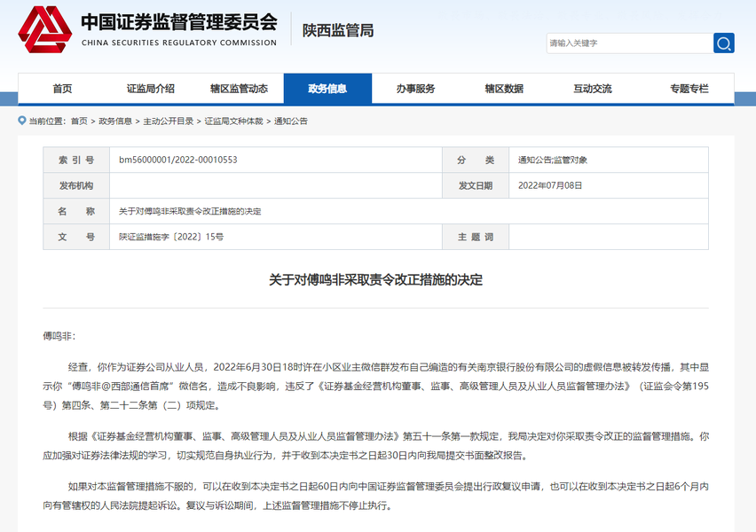Viewport: 756px width, 532px height.
Task: Navigate to 证监局文种体裁 breadcrumb link
Action: 234,121
